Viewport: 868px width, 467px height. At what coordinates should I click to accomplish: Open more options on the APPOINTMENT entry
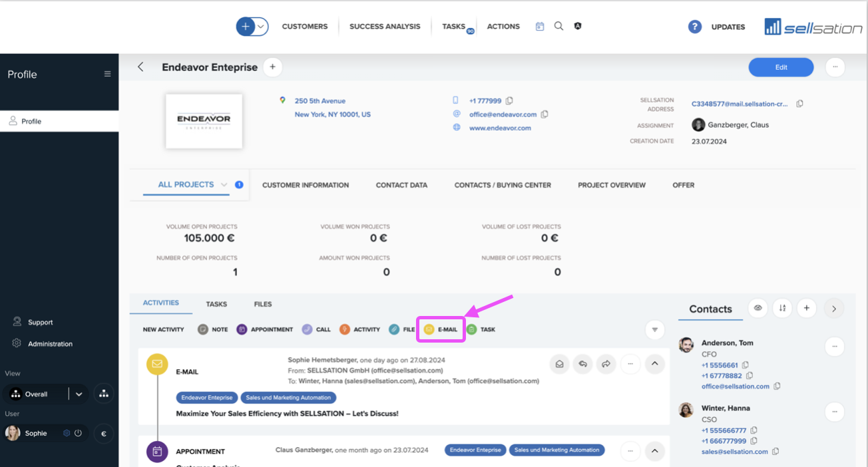(630, 451)
